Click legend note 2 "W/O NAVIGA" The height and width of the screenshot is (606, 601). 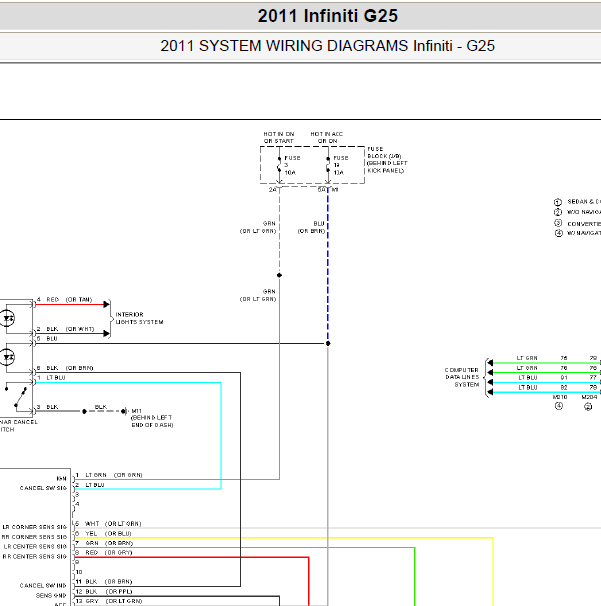pos(577,212)
